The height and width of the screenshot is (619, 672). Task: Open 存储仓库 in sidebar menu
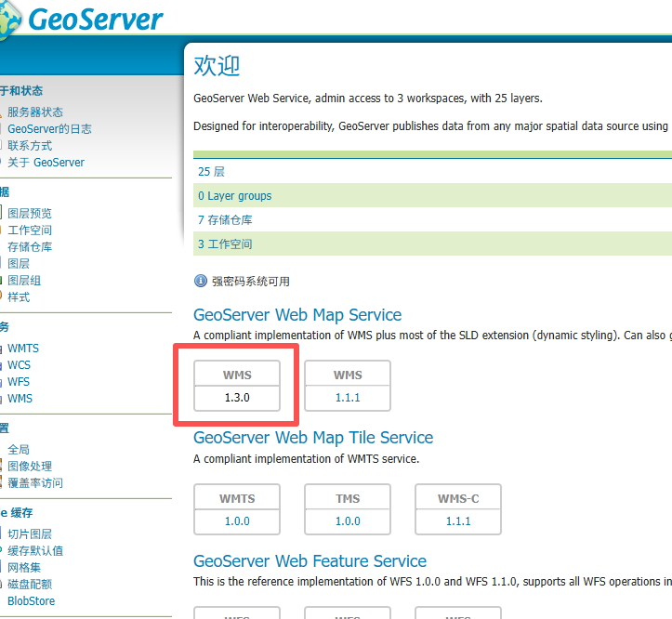pyautogui.click(x=30, y=247)
